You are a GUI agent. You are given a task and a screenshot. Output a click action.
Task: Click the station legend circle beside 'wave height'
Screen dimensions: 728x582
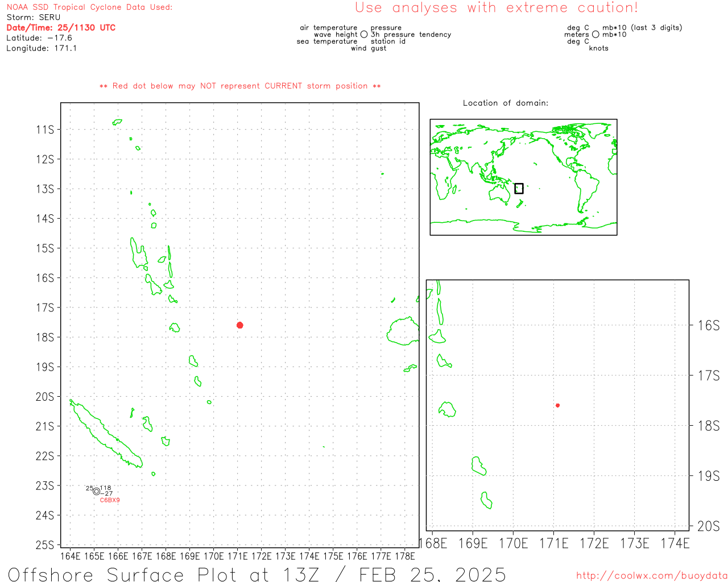364,35
